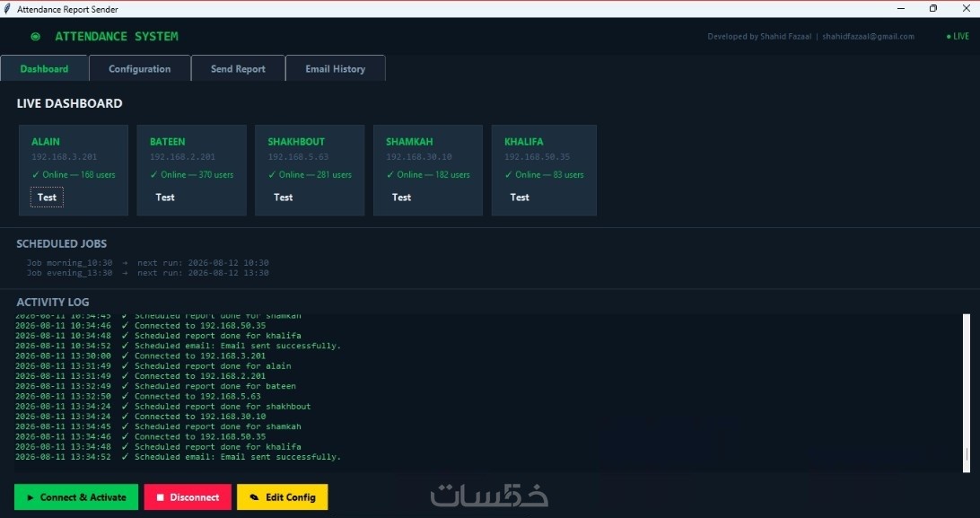Click the 'Online — 83 users' status
This screenshot has height=518, width=980.
[544, 175]
